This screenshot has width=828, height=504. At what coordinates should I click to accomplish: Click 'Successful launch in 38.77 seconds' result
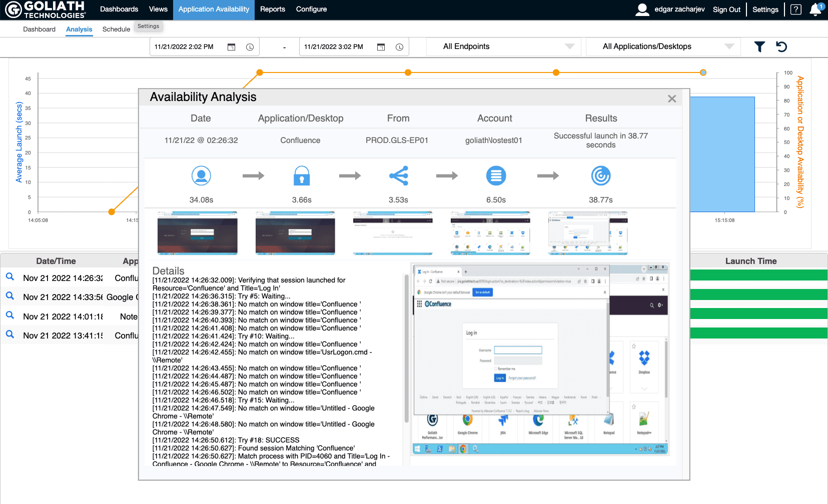pos(601,140)
